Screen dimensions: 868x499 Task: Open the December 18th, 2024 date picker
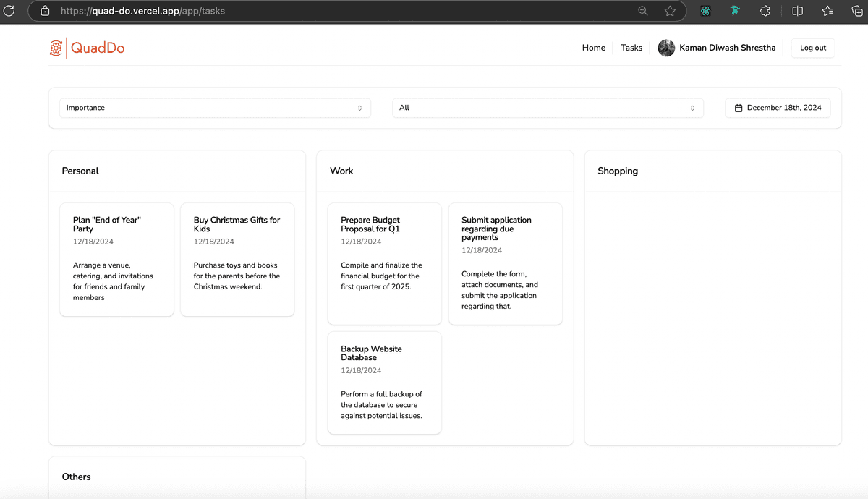pos(778,108)
